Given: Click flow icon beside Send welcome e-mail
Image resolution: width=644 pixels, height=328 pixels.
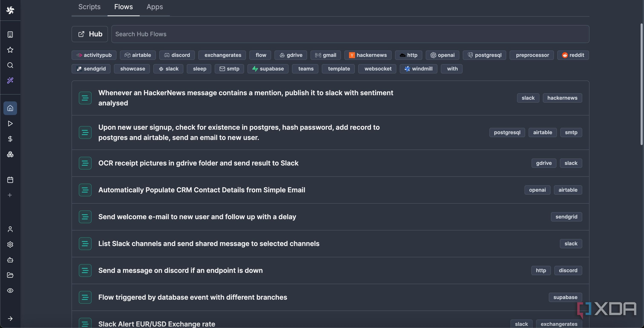Looking at the screenshot, I should (x=85, y=217).
